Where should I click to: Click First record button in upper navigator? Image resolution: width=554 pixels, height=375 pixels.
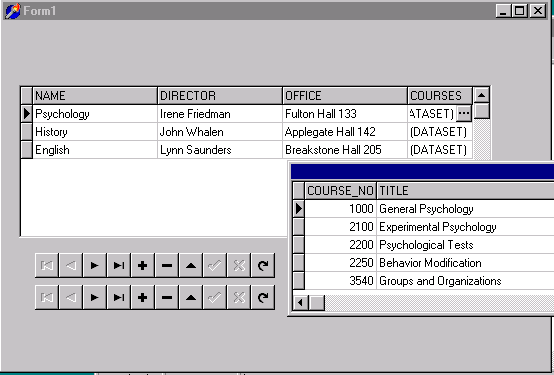[x=47, y=265]
